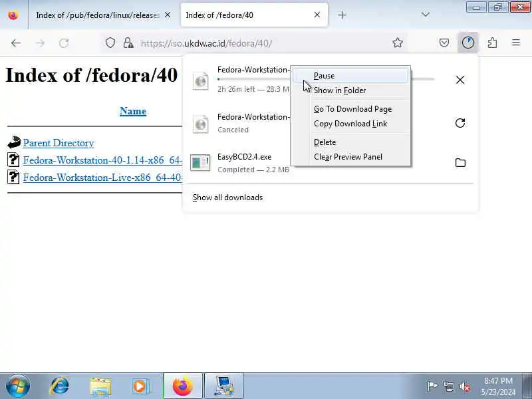Image resolution: width=532 pixels, height=399 pixels.
Task: Open containing folder for EasyBCD2.4.exe
Action: [x=460, y=162]
